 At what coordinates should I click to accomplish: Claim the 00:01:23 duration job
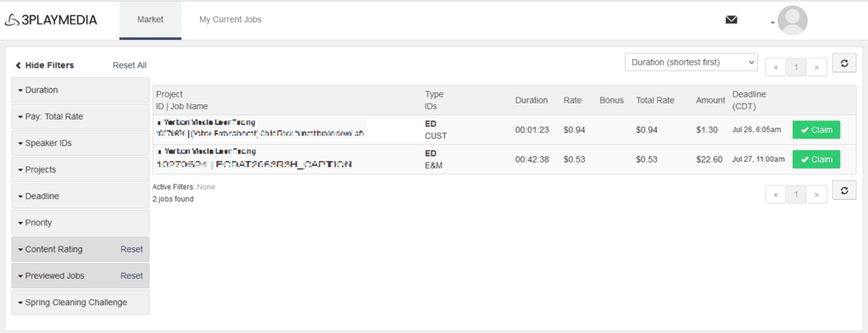pos(816,130)
